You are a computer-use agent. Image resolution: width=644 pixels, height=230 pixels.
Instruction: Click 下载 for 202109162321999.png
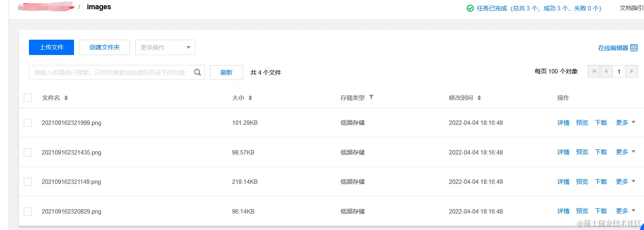click(601, 123)
